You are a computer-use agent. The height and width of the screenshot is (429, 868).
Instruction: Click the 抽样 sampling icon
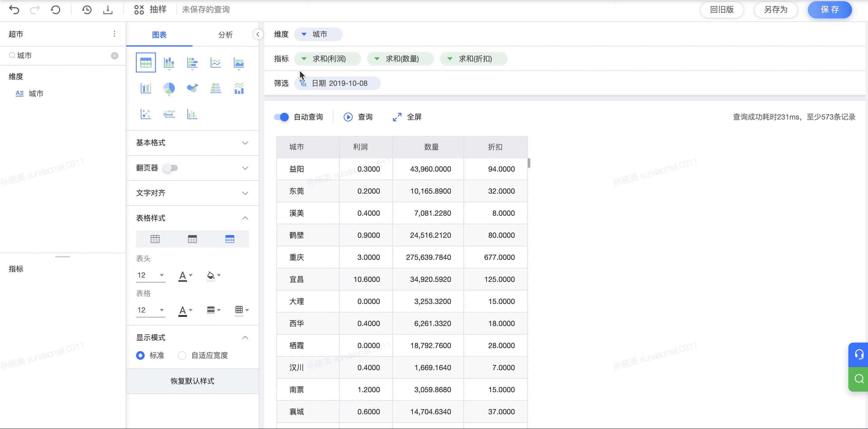tap(139, 10)
